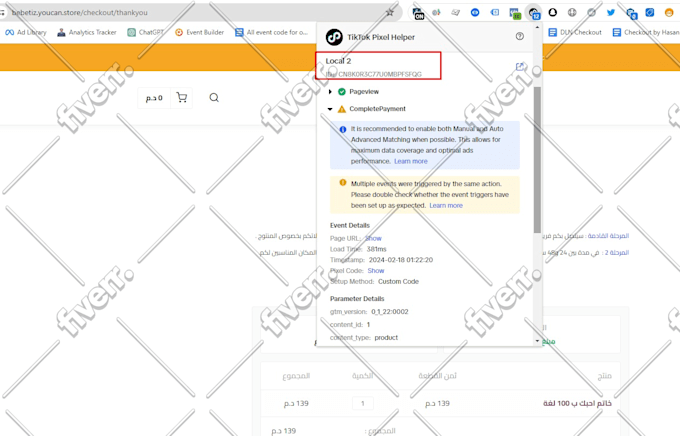680x436 pixels.
Task: Click the Twitter bird extension icon
Action: [x=611, y=13]
